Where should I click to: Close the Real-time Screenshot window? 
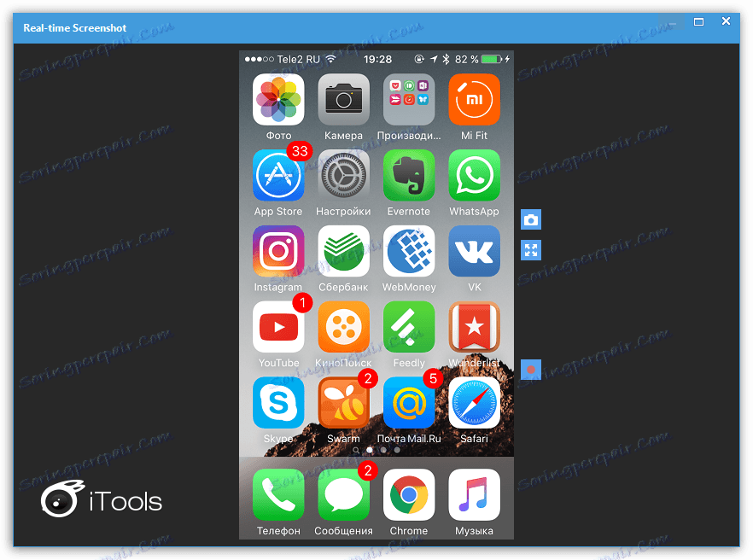point(726,21)
